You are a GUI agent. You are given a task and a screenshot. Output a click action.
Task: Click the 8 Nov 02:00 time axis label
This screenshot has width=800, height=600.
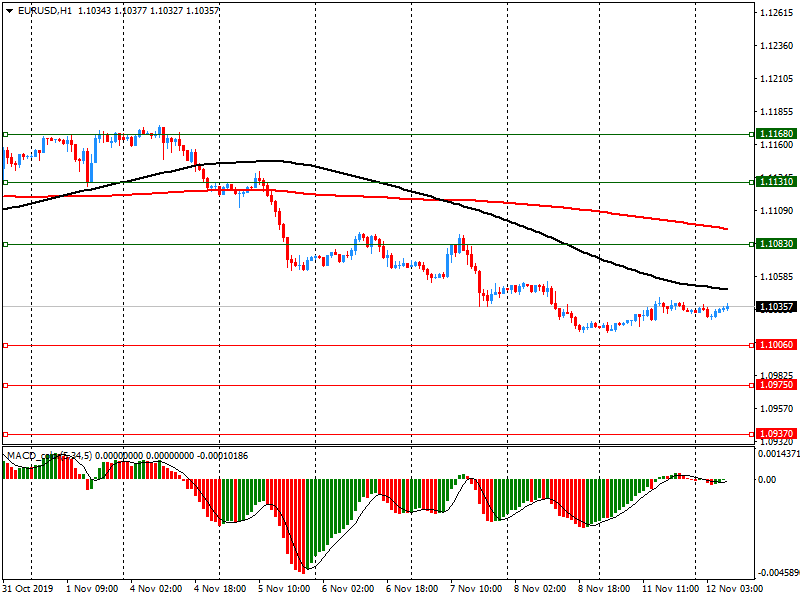coord(539,590)
